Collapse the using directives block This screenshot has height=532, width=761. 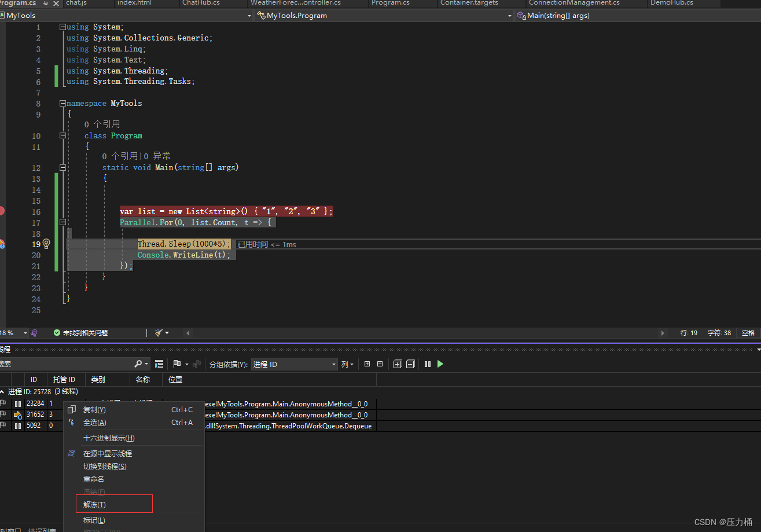(x=63, y=27)
